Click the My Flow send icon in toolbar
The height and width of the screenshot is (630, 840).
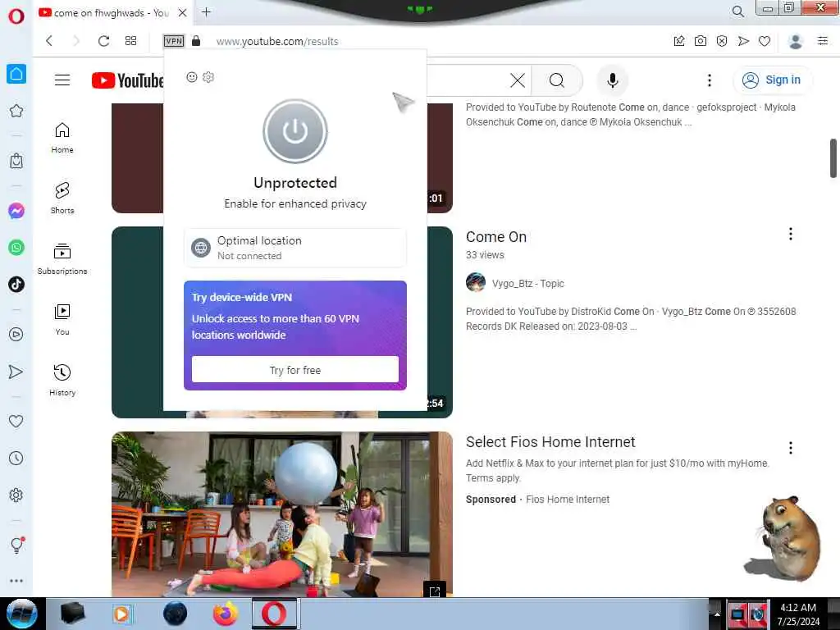point(743,41)
